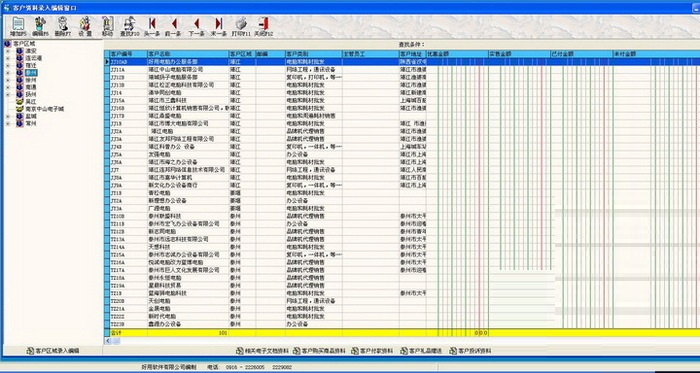This screenshot has width=700, height=373.
Task: Open 客户购买商品资料 at the bottom
Action: pos(320,351)
